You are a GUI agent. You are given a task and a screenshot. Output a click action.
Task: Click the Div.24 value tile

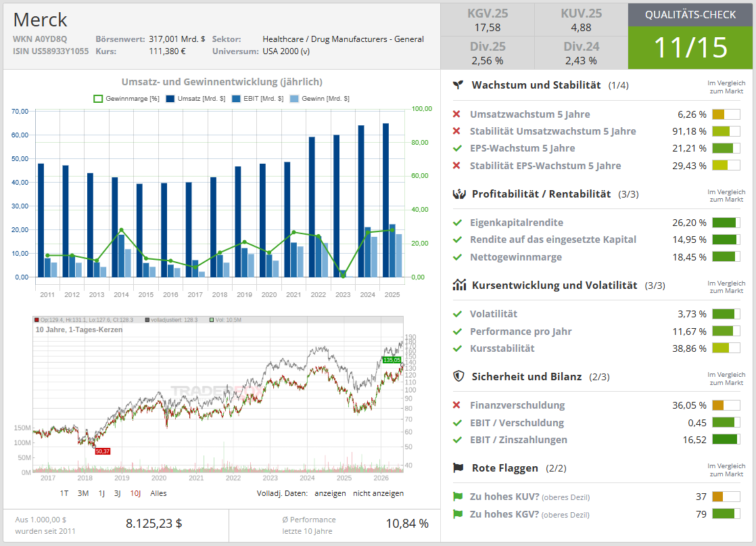581,53
